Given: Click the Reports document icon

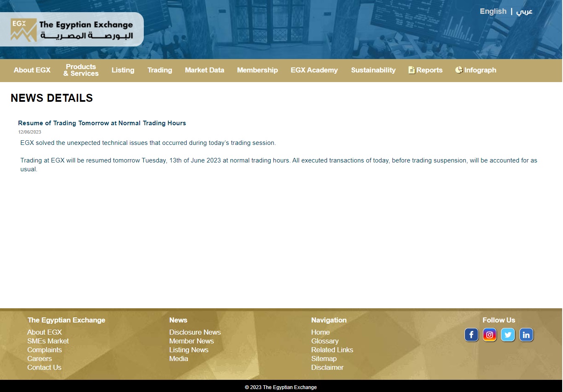Looking at the screenshot, I should (x=412, y=70).
